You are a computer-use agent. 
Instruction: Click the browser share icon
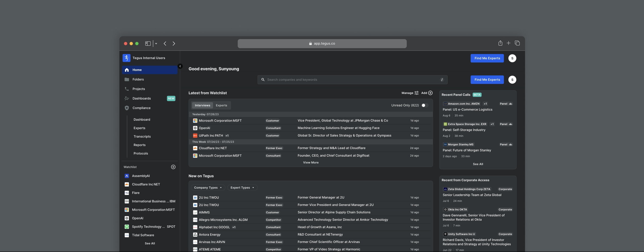pyautogui.click(x=500, y=43)
